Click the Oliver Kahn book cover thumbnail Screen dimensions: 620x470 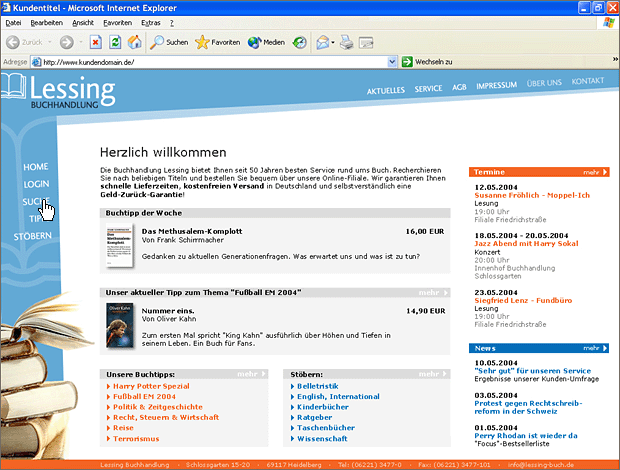click(x=119, y=325)
